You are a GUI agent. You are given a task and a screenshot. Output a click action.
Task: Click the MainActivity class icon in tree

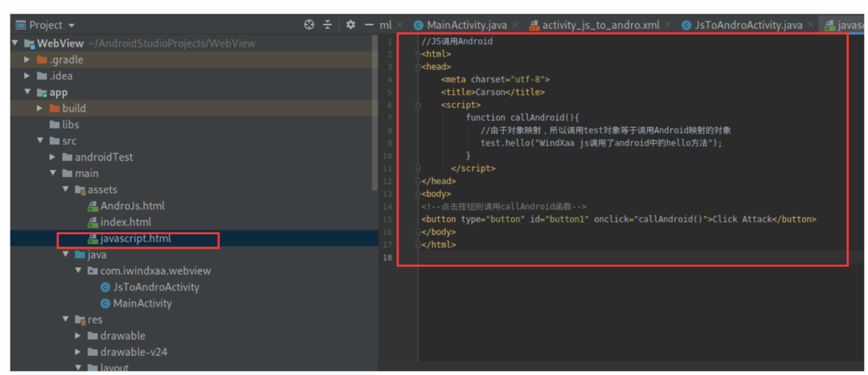[x=105, y=303]
